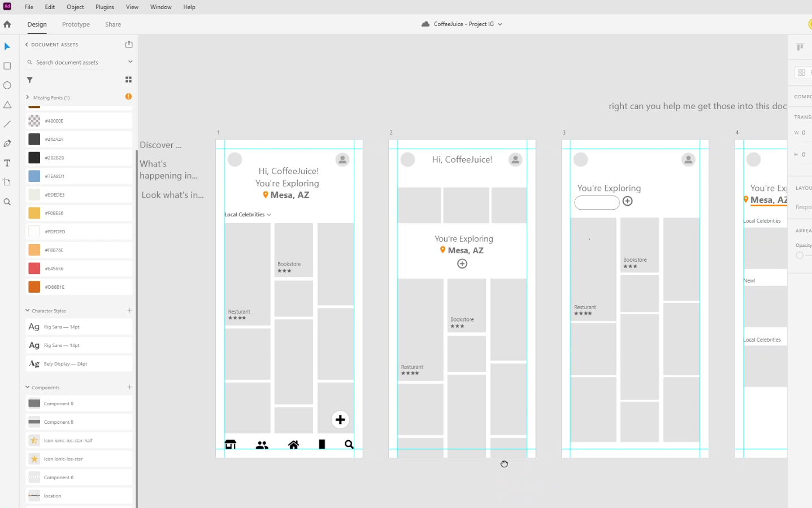Viewport: 812px width, 508px height.
Task: Select the Select arrow tool
Action: pos(7,46)
